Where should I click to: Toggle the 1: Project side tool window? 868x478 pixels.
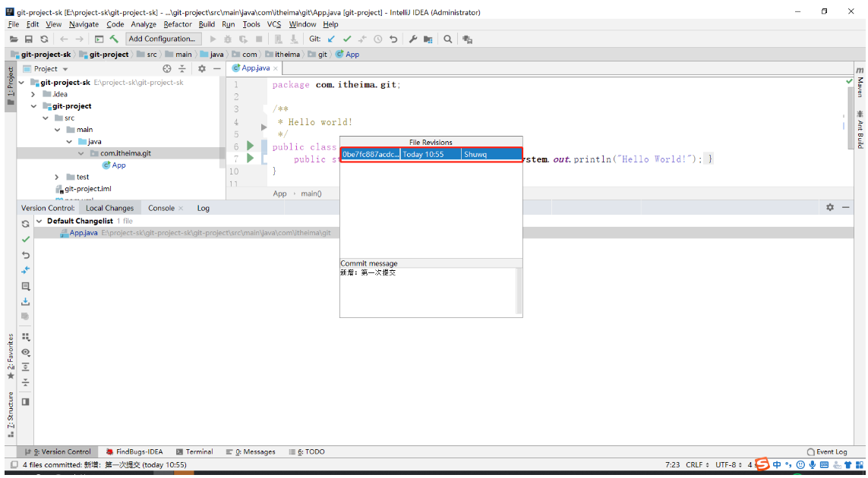click(x=10, y=87)
